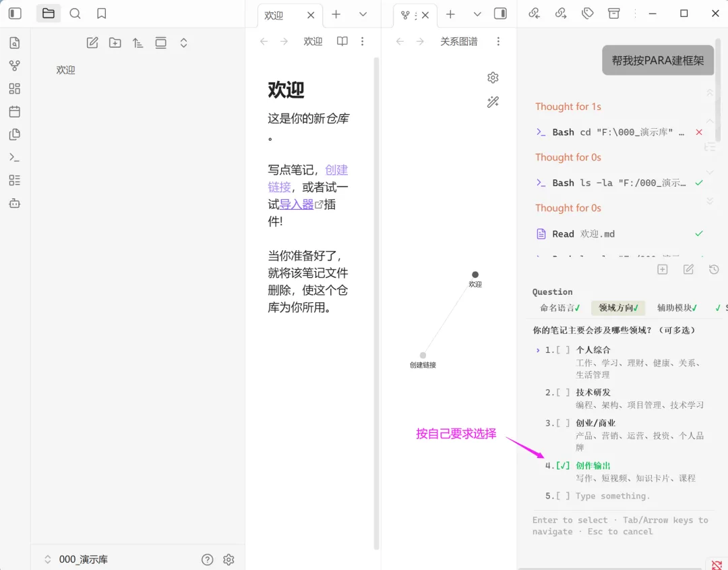Create a new folder

click(x=115, y=42)
